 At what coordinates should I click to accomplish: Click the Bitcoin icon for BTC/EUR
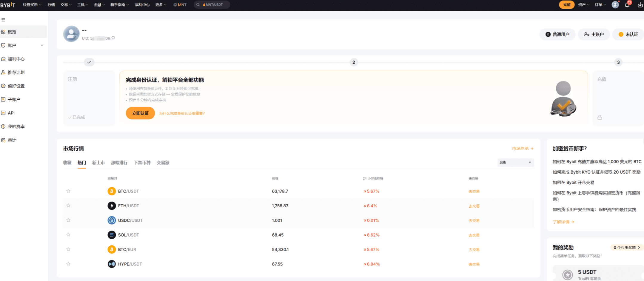point(112,249)
